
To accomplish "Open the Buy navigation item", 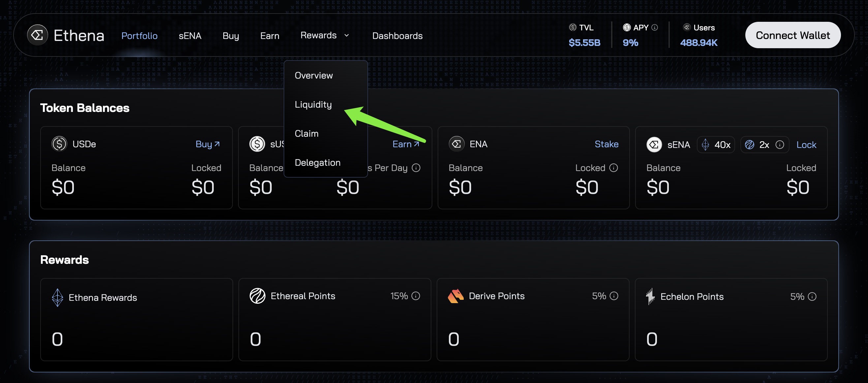I will tap(231, 36).
